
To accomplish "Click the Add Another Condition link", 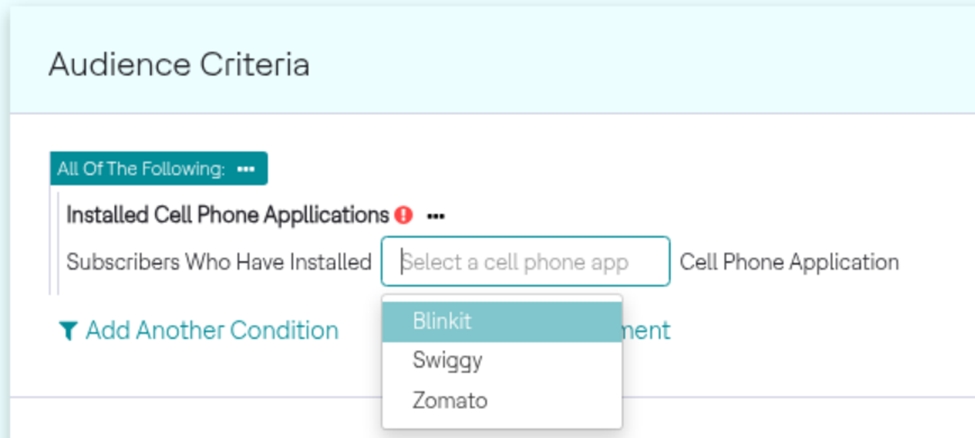I will (211, 331).
